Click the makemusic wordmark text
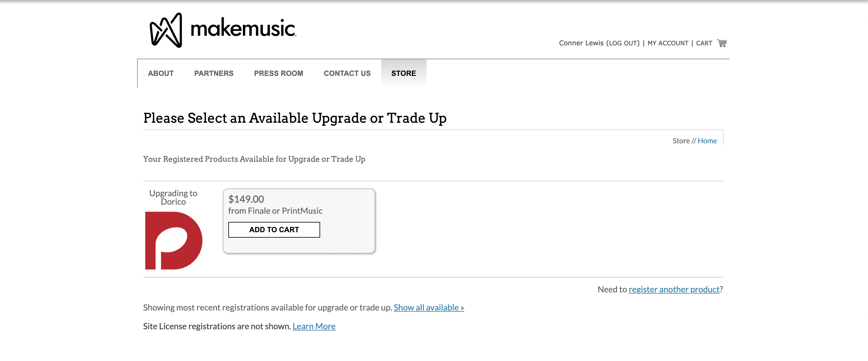The image size is (868, 361). (243, 28)
